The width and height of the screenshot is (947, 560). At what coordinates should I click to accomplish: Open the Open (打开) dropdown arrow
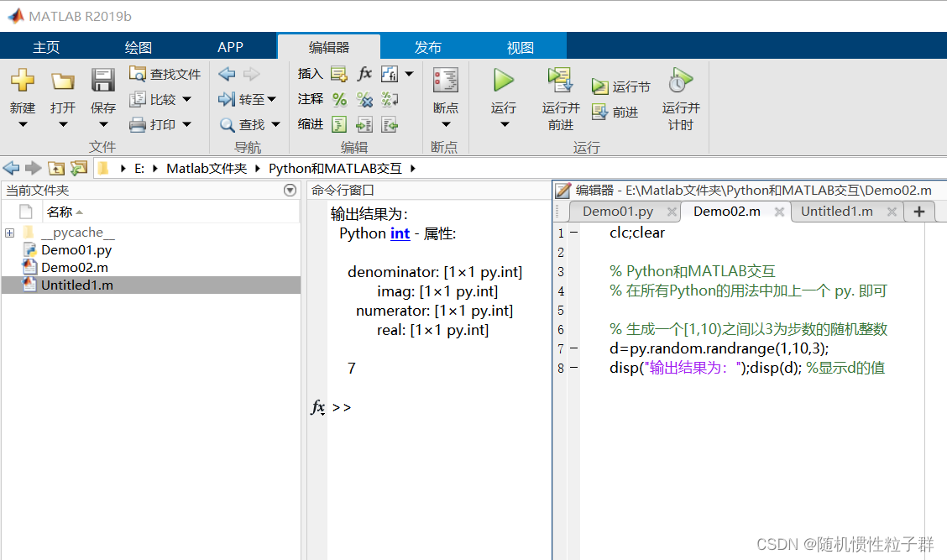(x=63, y=124)
